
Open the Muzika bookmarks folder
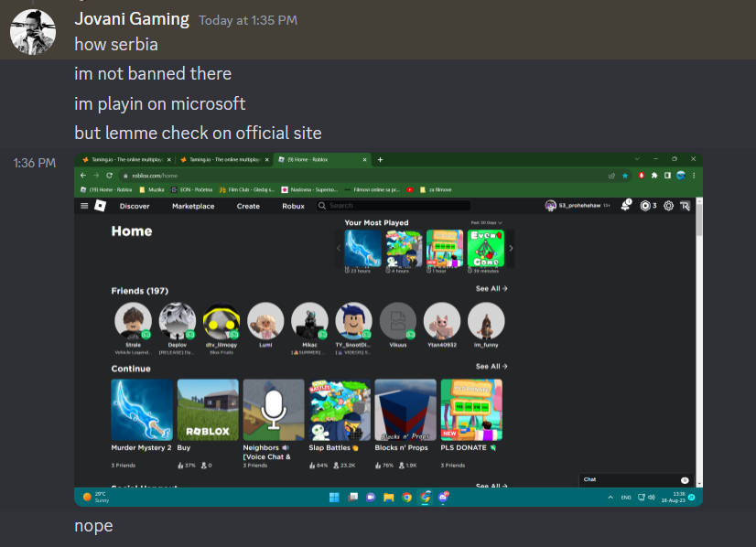(x=151, y=190)
